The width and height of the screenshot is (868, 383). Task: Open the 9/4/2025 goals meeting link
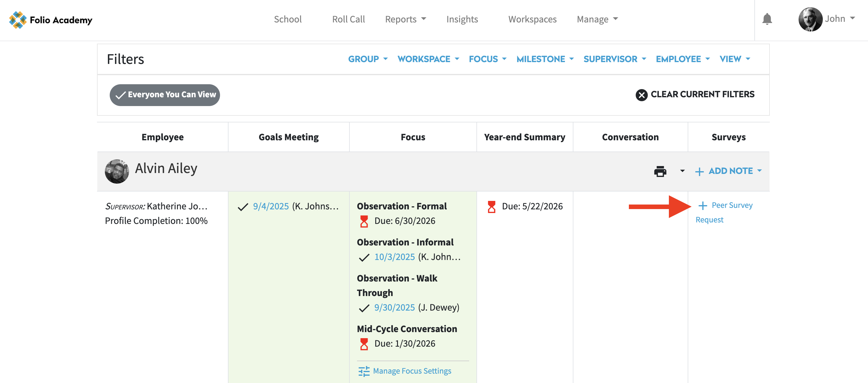tap(271, 206)
